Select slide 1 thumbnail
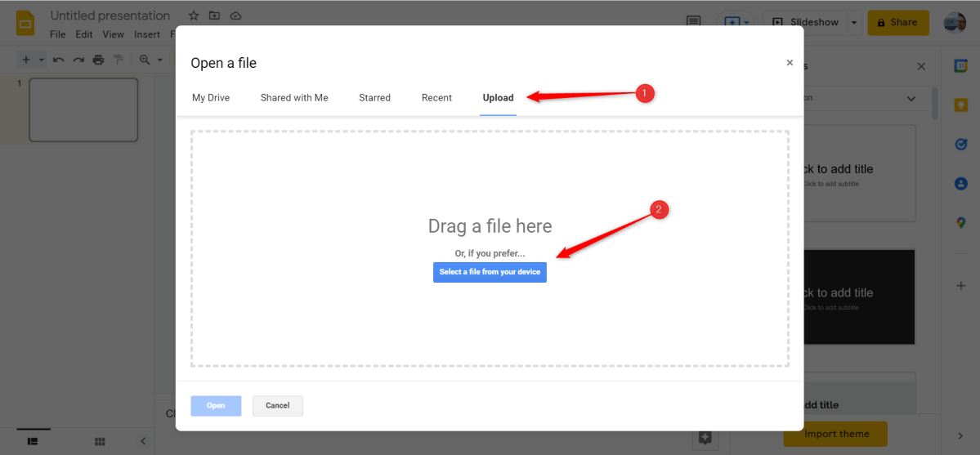Viewport: 980px width, 455px height. coord(83,110)
